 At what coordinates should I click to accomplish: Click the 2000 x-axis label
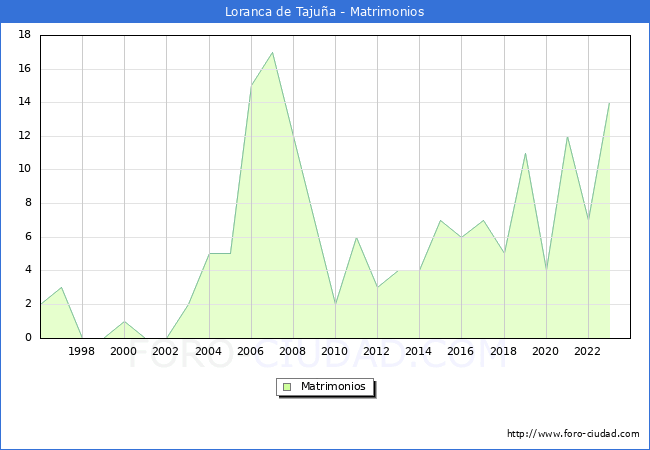[x=124, y=351]
